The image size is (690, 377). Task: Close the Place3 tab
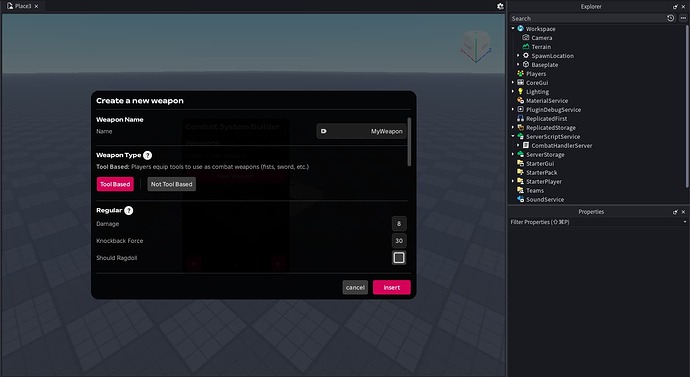pos(37,6)
